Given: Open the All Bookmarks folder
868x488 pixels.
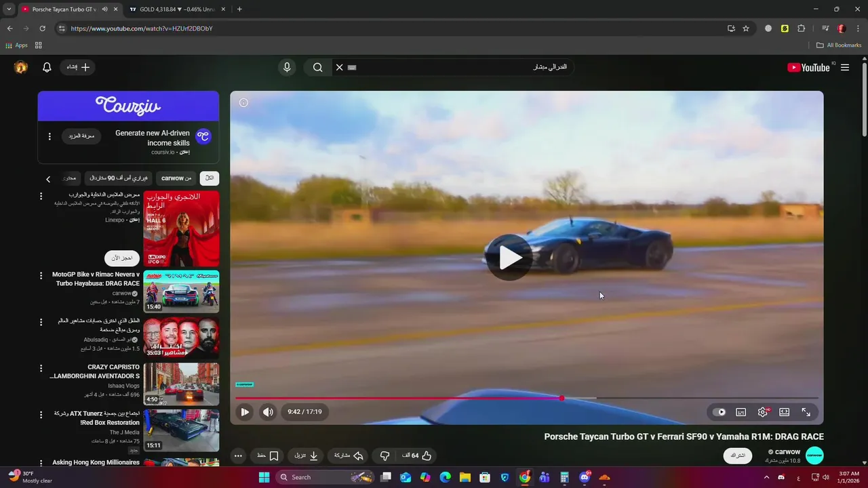Looking at the screenshot, I should point(839,45).
